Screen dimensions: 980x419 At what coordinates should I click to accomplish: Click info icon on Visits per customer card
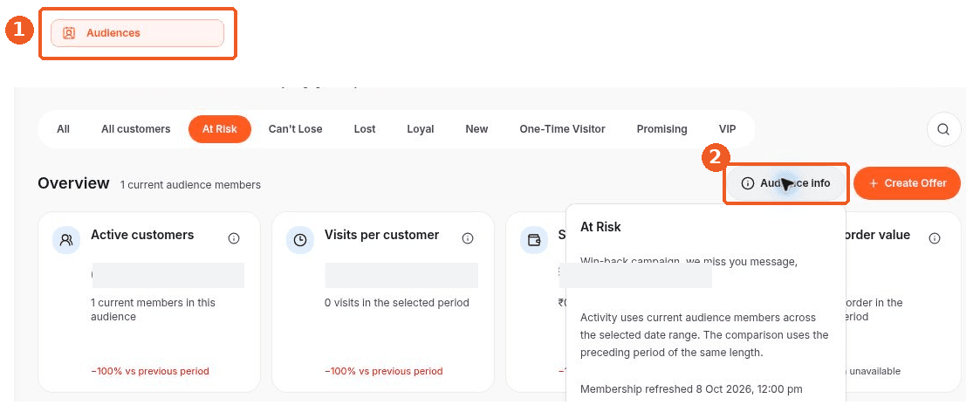[x=468, y=238]
